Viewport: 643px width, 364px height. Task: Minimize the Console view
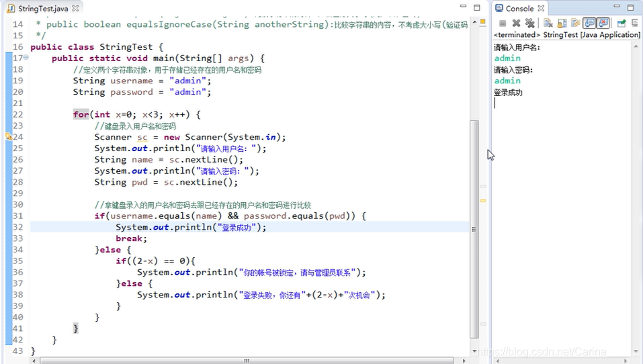(x=617, y=6)
